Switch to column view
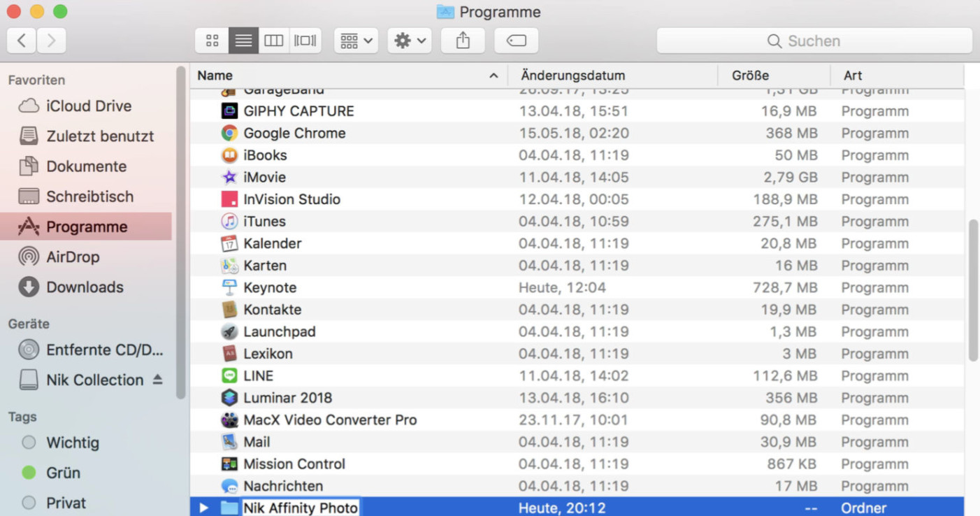The height and width of the screenshot is (516, 980). pos(273,41)
